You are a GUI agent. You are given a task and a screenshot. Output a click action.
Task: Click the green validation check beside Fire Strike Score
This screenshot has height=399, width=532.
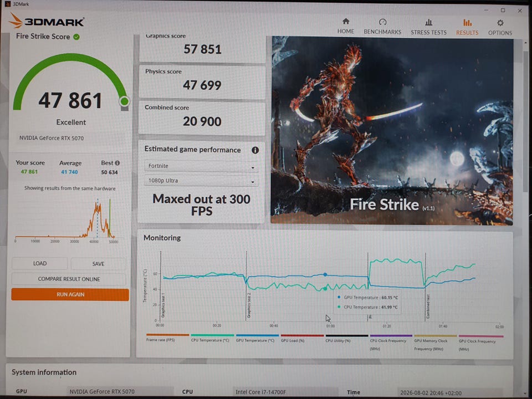point(76,37)
